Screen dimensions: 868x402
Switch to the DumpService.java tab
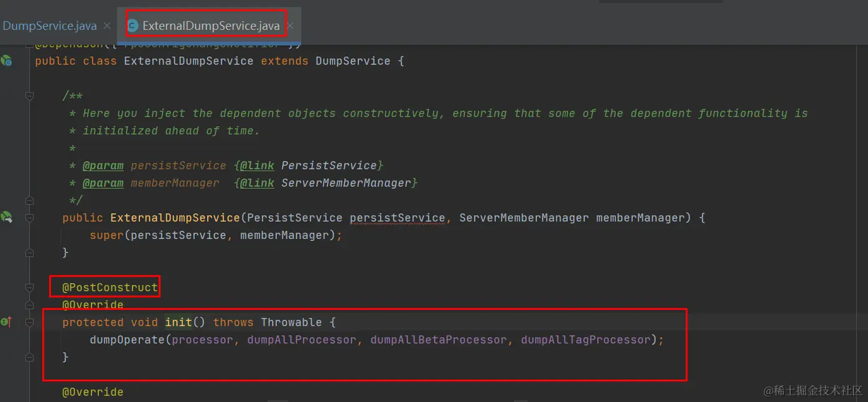click(x=49, y=26)
